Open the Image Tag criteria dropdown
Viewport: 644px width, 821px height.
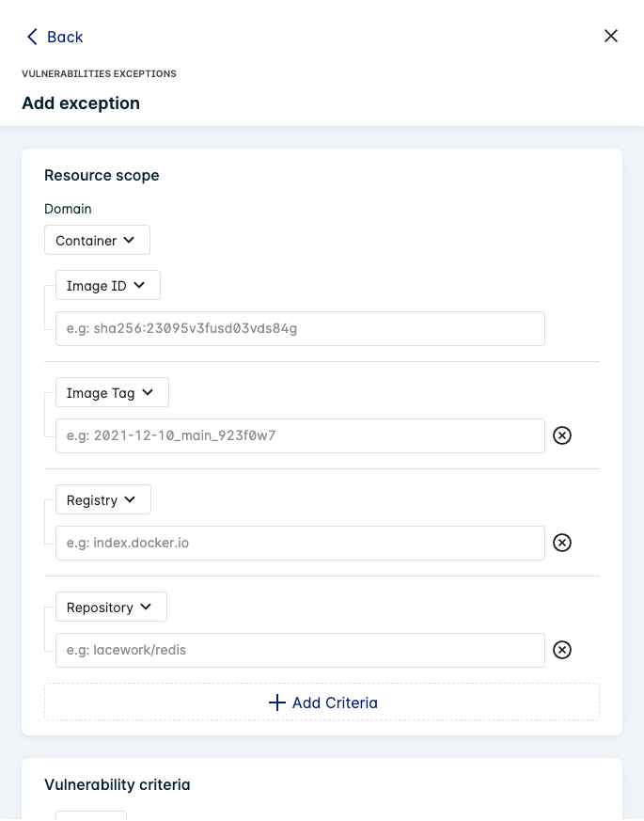pyautogui.click(x=112, y=392)
